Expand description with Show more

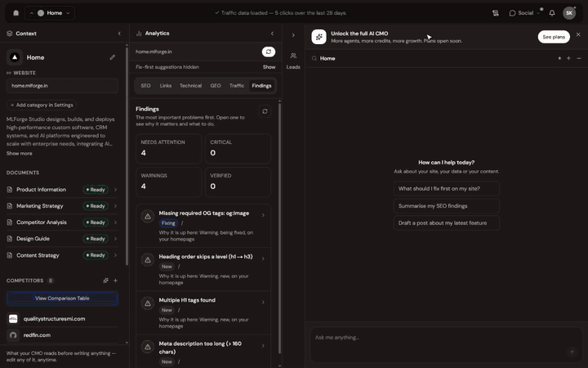point(19,153)
